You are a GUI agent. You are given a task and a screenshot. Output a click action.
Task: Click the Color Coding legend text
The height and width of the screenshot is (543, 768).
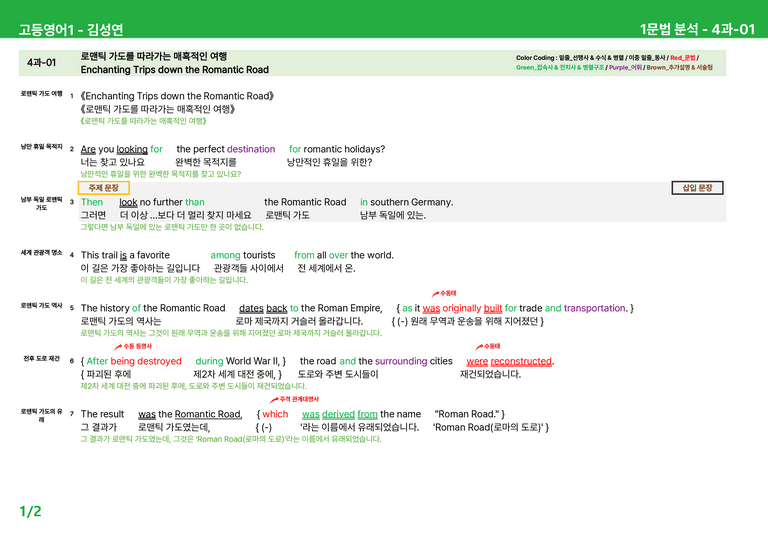(x=614, y=63)
